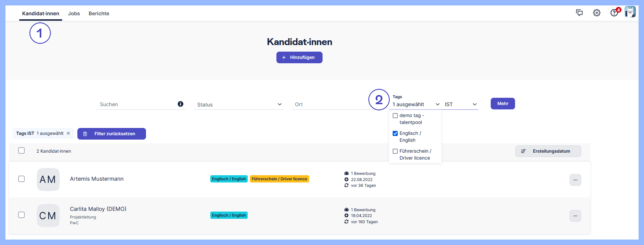Reset filters with Filter zurücksetzen
This screenshot has height=245, width=644.
[112, 134]
